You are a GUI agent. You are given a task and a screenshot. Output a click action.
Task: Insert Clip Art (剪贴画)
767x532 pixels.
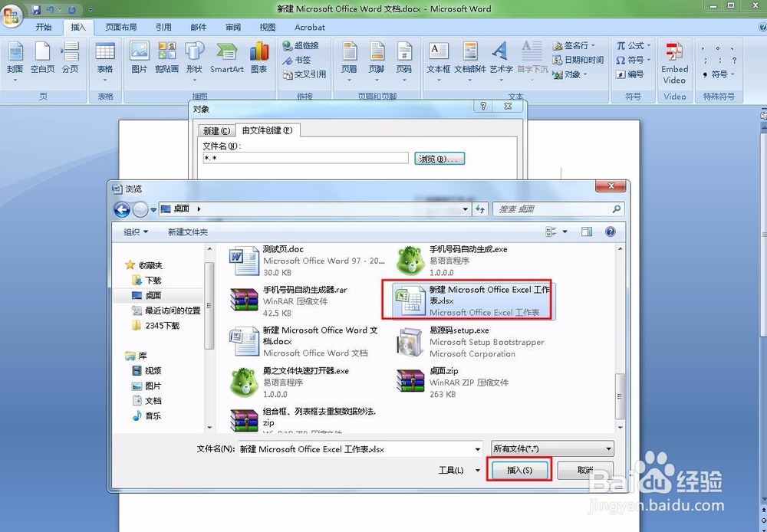(166, 57)
